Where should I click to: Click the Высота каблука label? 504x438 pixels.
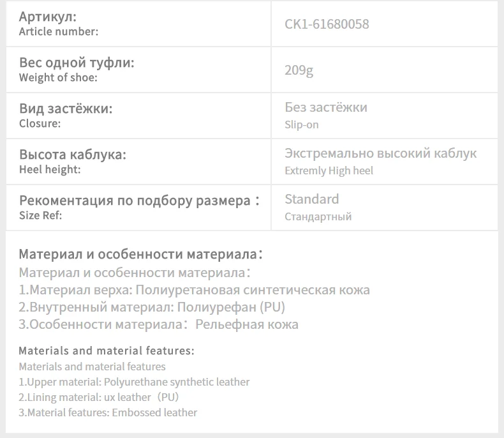[73, 155]
